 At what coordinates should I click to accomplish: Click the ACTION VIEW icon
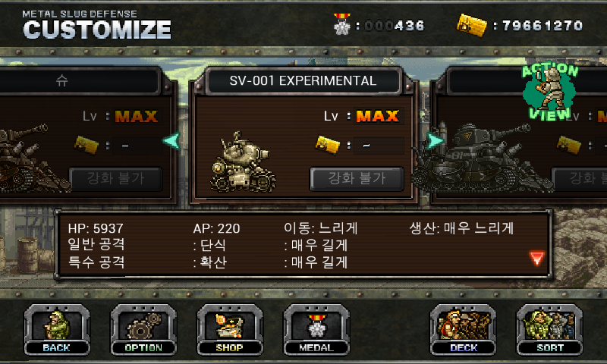549,92
